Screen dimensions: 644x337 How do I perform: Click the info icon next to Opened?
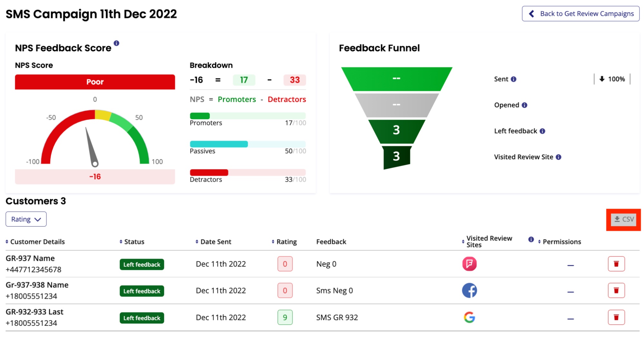coord(524,105)
